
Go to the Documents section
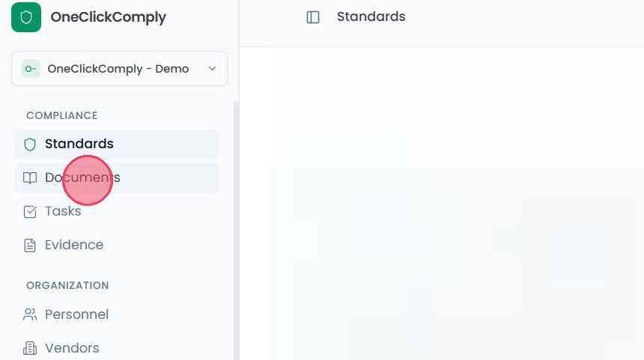point(117,177)
